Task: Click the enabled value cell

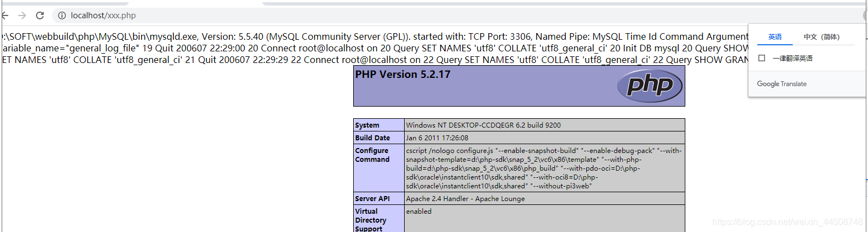Action: coord(545,218)
